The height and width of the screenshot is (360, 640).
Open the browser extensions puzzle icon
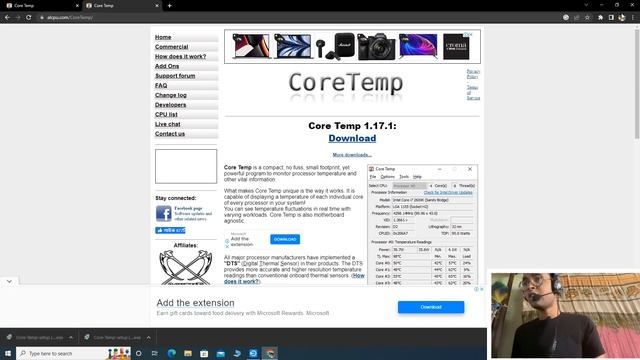(600, 17)
